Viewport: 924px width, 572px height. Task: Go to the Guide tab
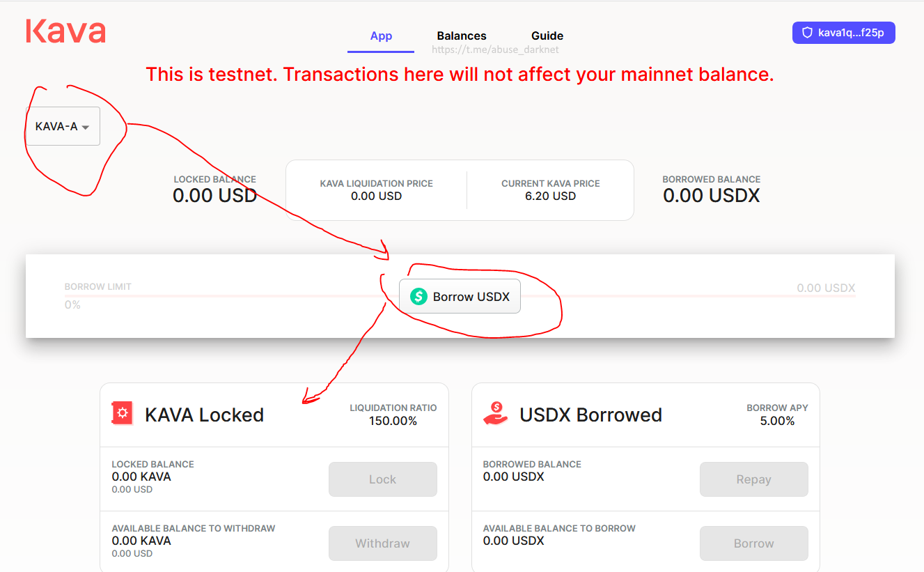pyautogui.click(x=547, y=36)
